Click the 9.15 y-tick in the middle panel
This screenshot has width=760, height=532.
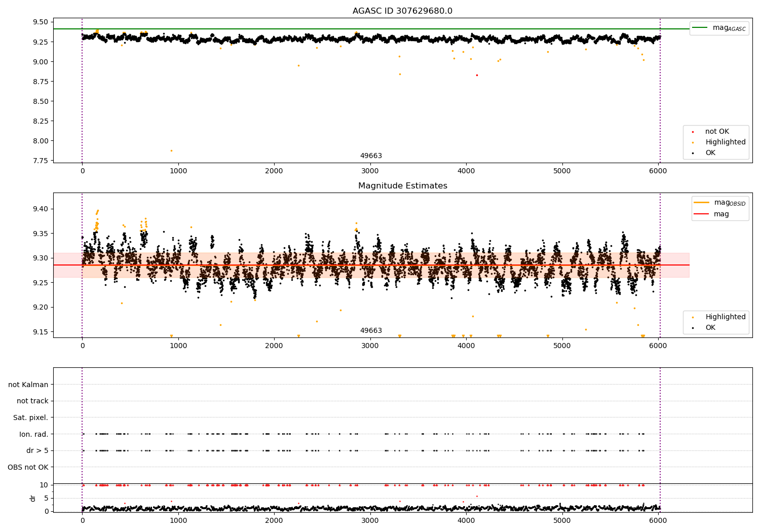(x=40, y=332)
